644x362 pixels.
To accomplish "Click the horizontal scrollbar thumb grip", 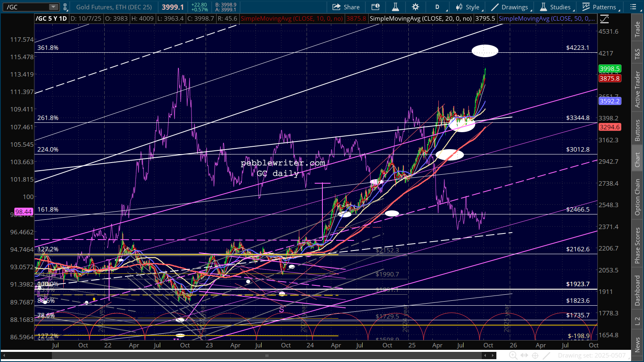I will coord(267,356).
